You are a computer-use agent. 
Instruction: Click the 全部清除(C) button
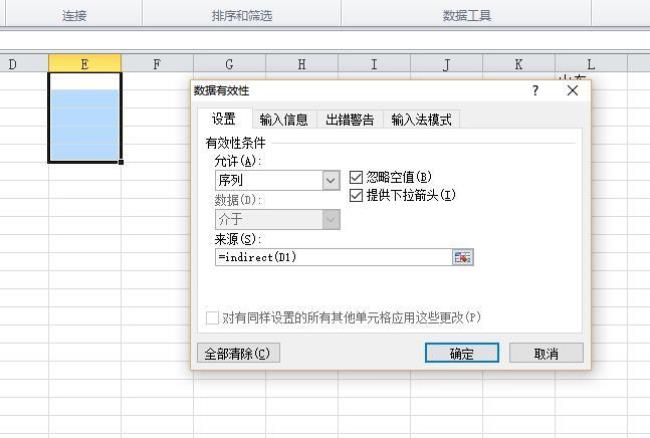(238, 353)
